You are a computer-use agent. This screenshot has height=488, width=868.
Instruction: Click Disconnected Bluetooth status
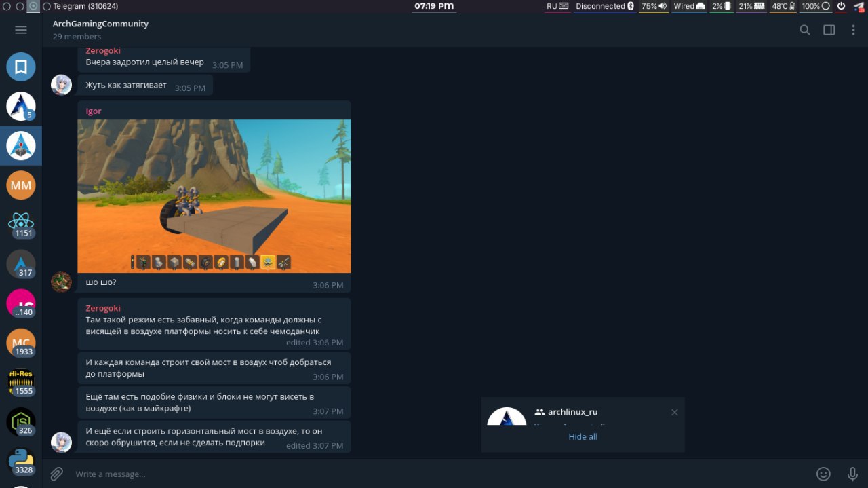[x=605, y=6]
